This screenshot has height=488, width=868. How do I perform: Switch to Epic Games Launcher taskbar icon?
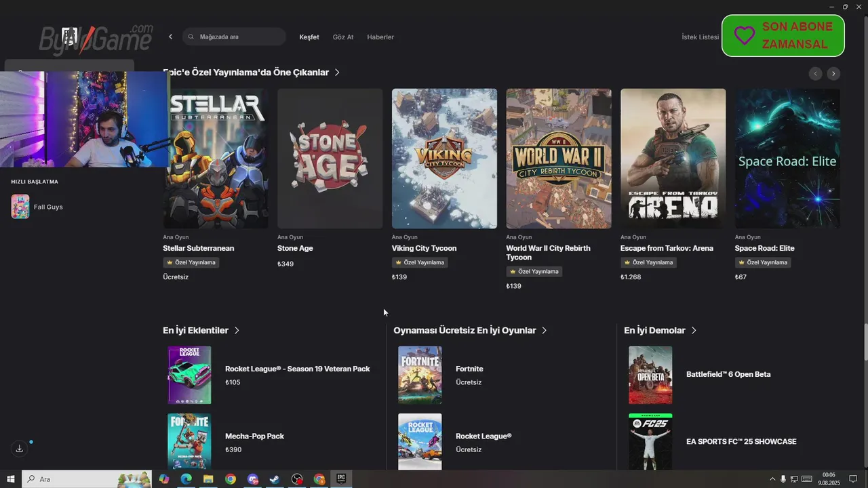341,479
